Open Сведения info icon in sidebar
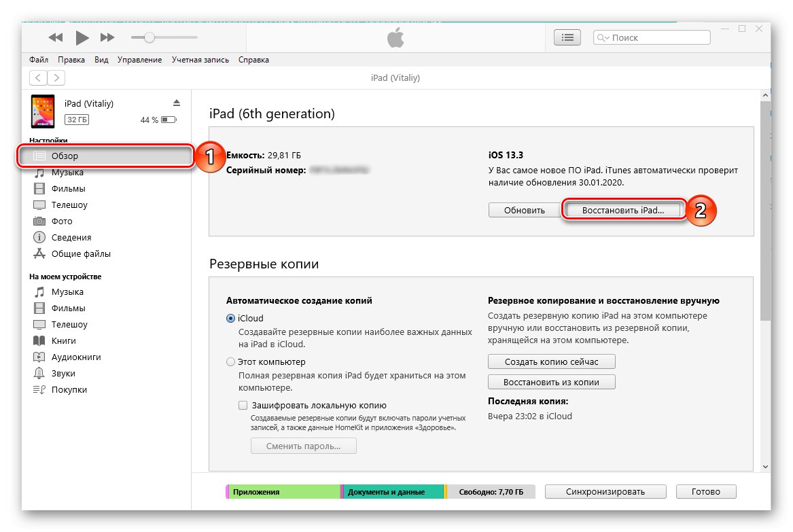Screen dimensions: 793x532 pos(39,238)
